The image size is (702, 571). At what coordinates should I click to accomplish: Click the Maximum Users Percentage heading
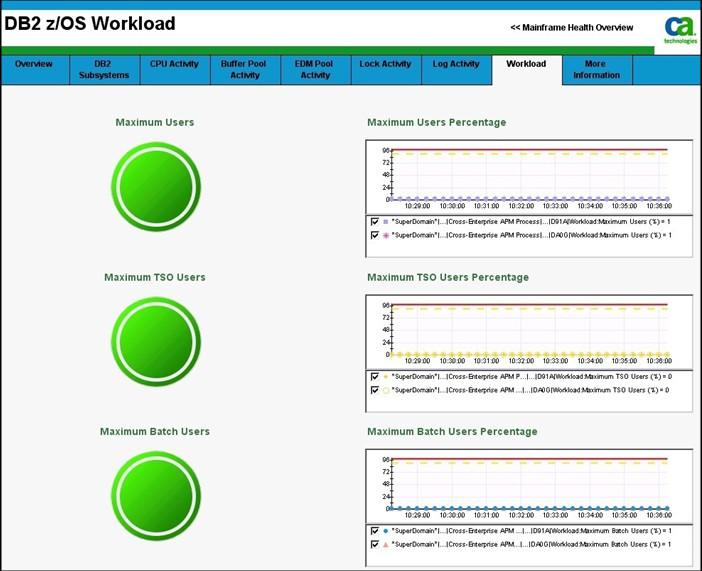tap(437, 122)
